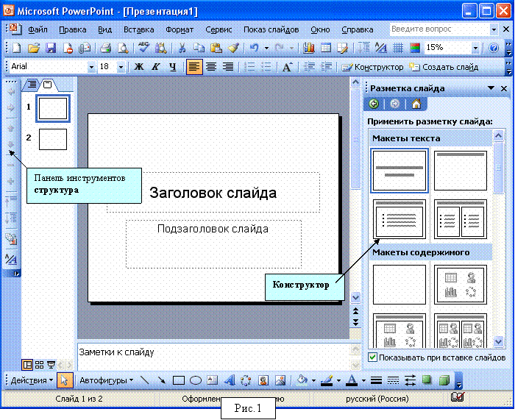
Task: Pick the fill color paint bucket
Action: 302,380
